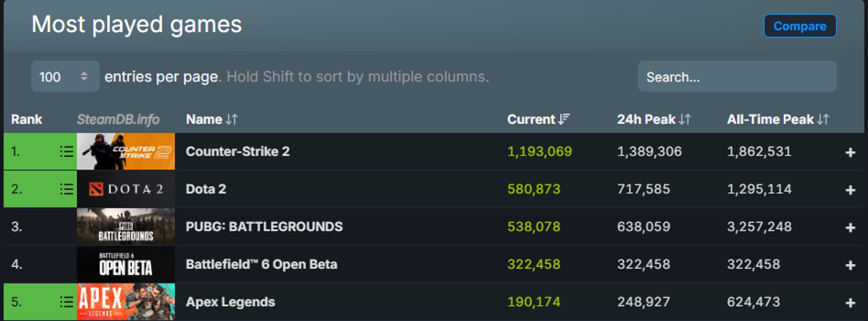The image size is (868, 321).
Task: Select current player count 190,174
Action: pyautogui.click(x=533, y=302)
